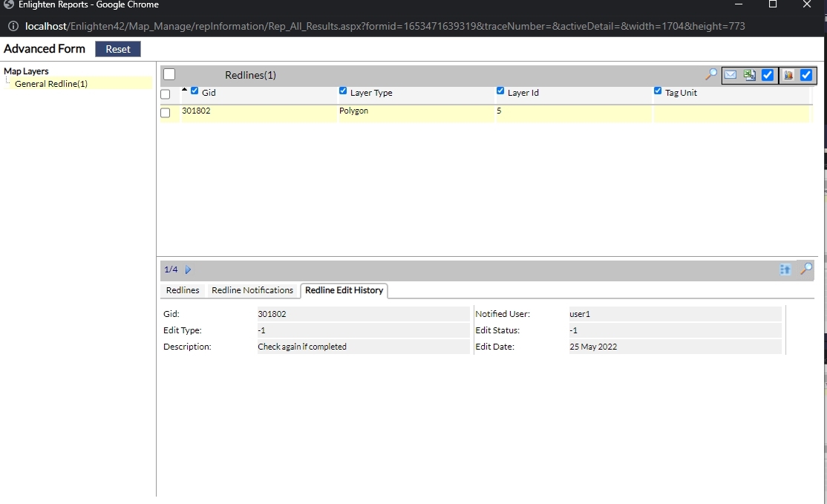
Task: Select General Redline(1) in Map Layers tree
Action: point(51,84)
